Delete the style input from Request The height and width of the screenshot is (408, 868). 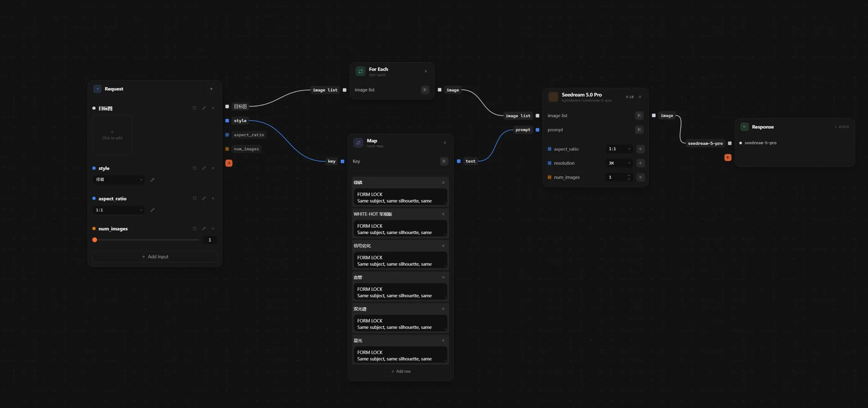213,168
